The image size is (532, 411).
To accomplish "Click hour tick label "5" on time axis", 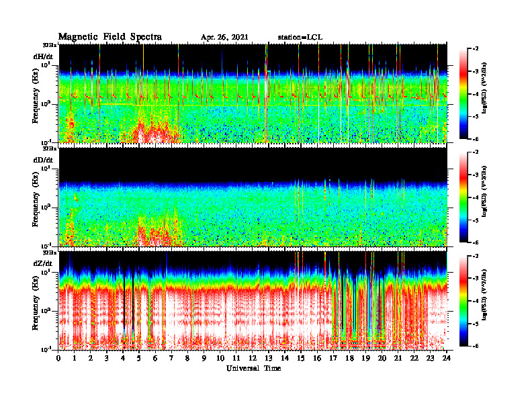I will tap(139, 359).
